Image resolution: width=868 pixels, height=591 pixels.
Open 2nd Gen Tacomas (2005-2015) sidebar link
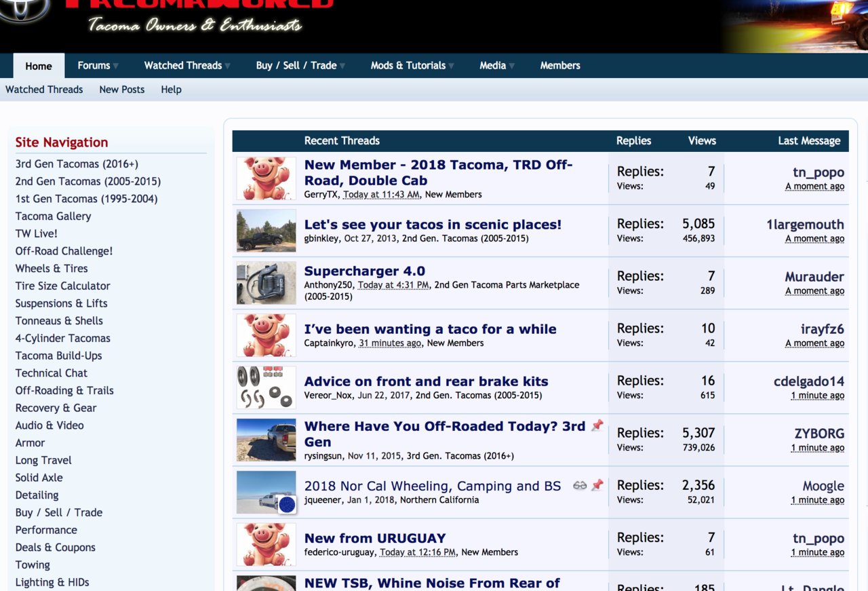(88, 181)
